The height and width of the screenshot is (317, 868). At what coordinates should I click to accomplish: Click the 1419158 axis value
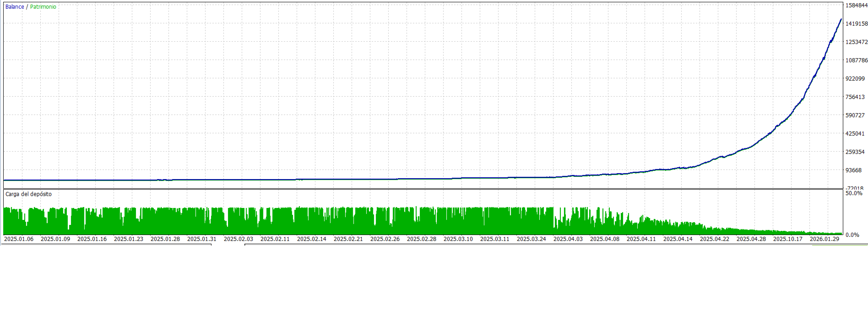(856, 24)
